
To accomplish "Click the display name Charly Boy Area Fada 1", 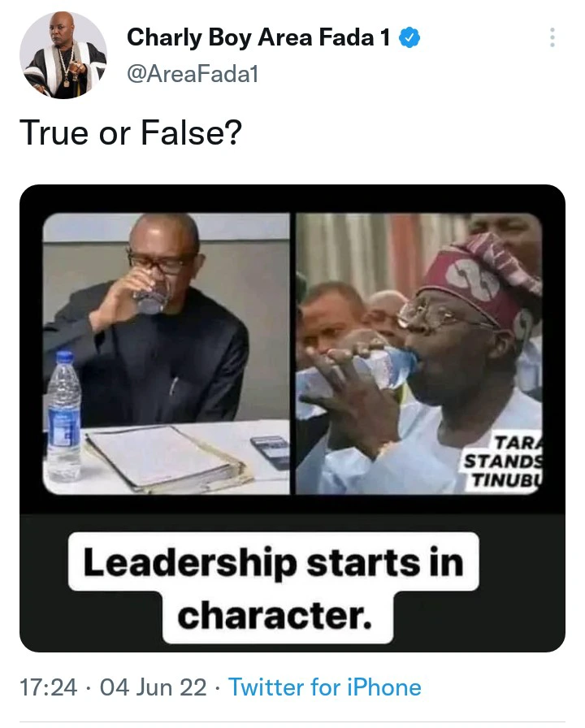I will point(258,37).
